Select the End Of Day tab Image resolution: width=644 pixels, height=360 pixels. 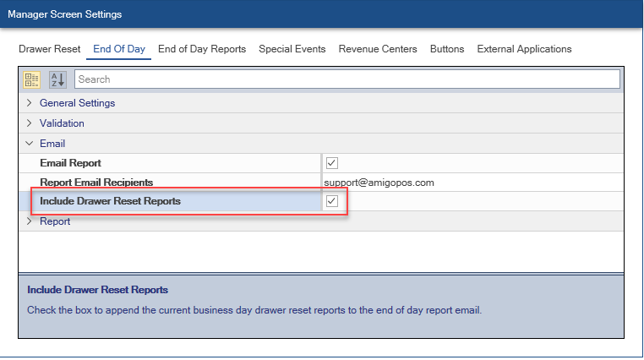point(119,49)
